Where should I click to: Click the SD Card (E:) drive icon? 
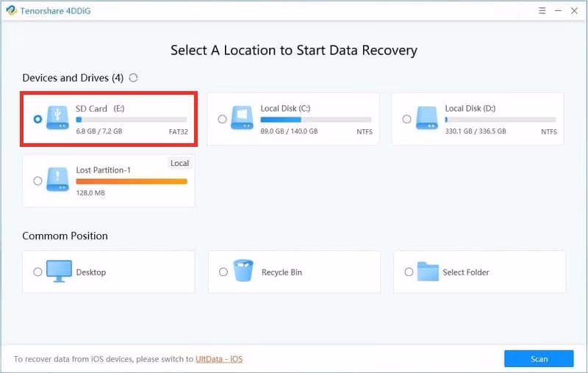[57, 118]
